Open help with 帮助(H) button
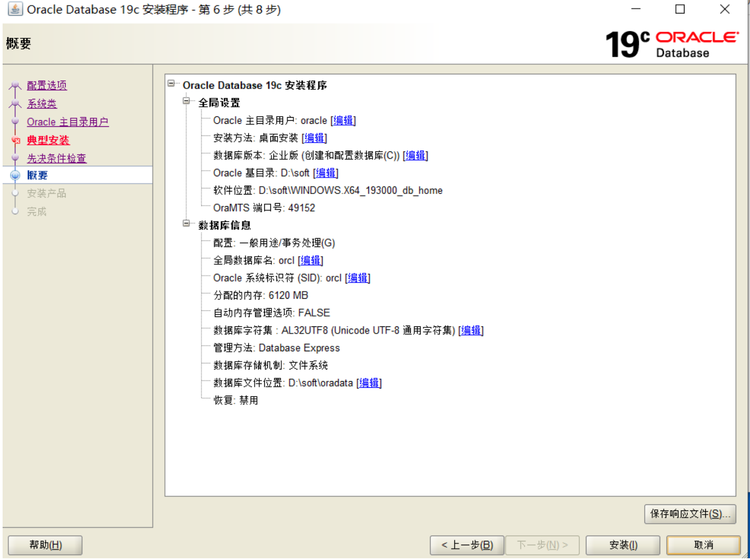This screenshot has height=560, width=750. (x=45, y=545)
